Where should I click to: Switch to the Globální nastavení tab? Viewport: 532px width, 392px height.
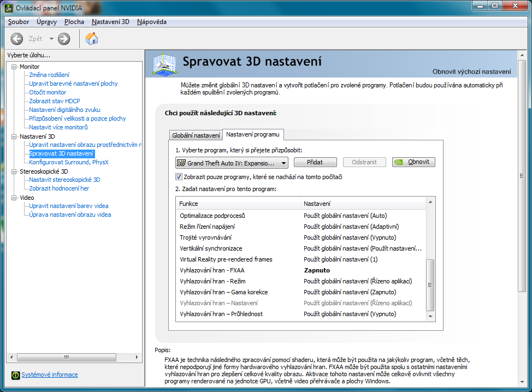[x=196, y=135]
